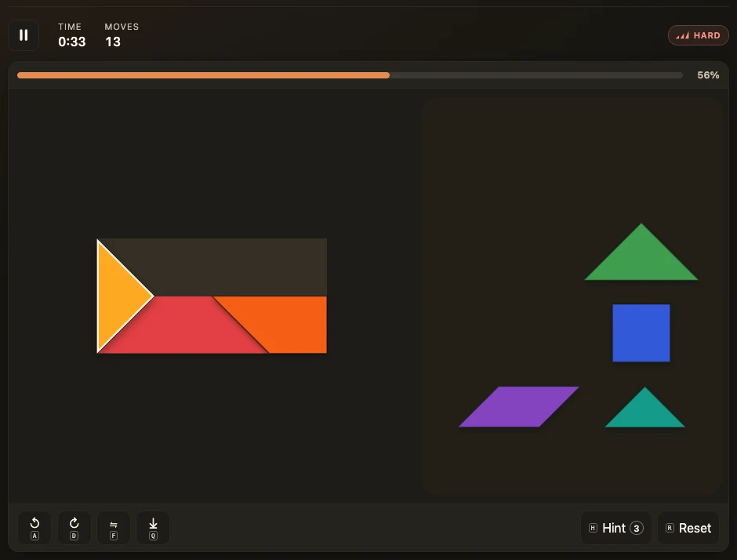The height and width of the screenshot is (560, 737).
Task: Use the Hint button
Action: (x=615, y=528)
